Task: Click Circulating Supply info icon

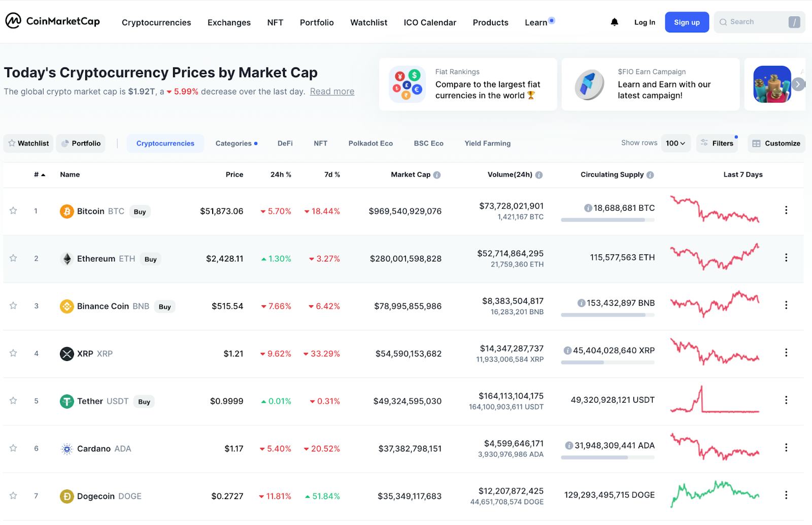Action: (650, 175)
